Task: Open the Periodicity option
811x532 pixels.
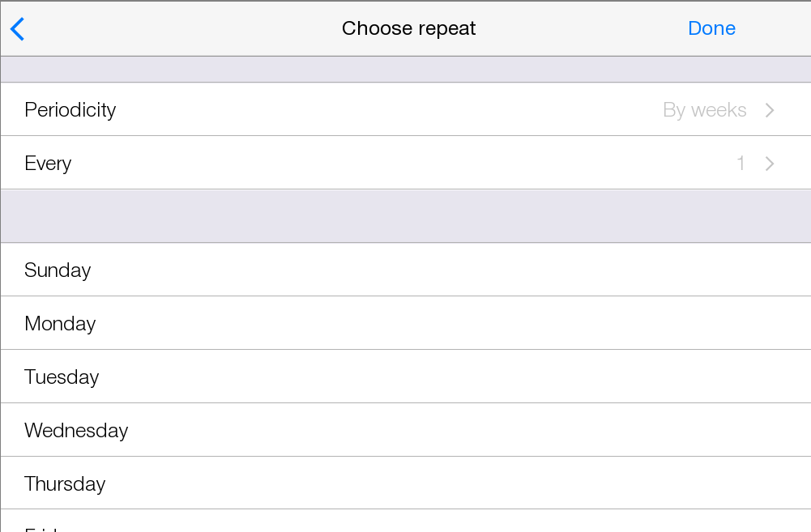Action: [70, 110]
